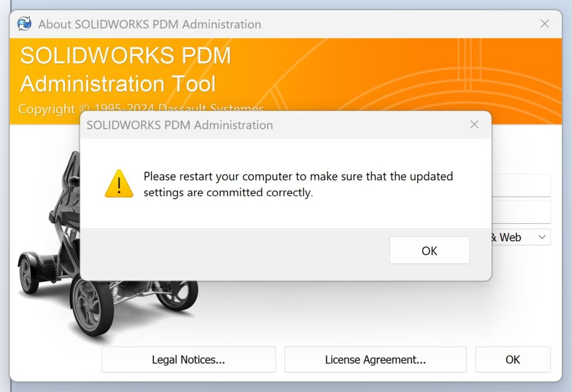Click the yellow warning triangle icon
Screen dimensions: 572x392
119,184
